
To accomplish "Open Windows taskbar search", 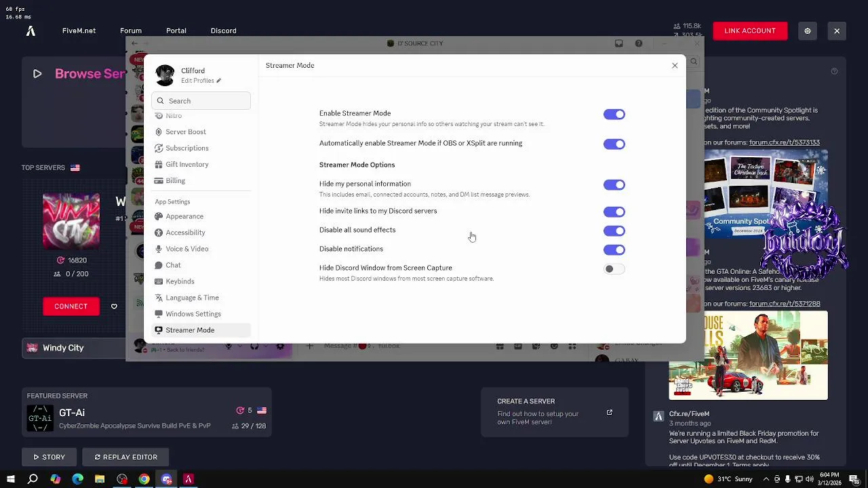I will pyautogui.click(x=33, y=479).
